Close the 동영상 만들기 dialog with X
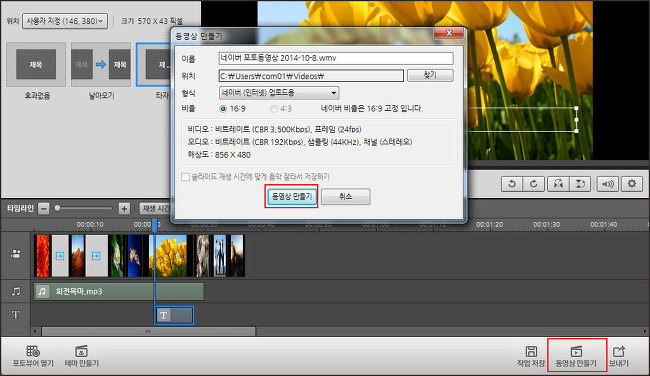The image size is (650, 376). point(449,33)
